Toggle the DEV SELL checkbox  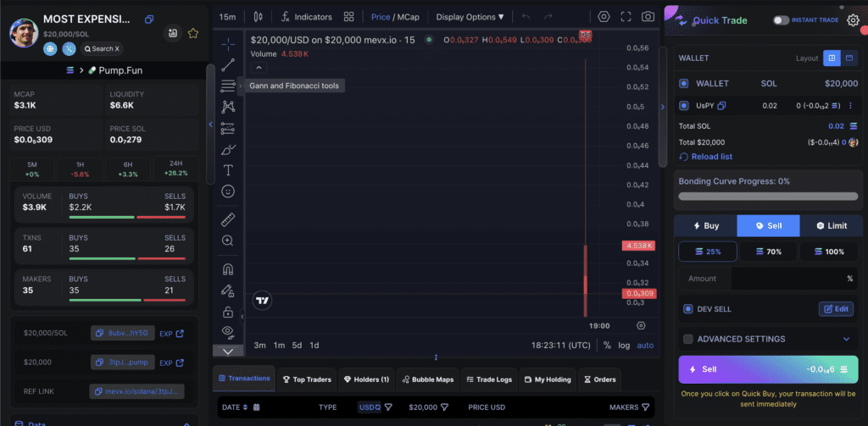[688, 309]
